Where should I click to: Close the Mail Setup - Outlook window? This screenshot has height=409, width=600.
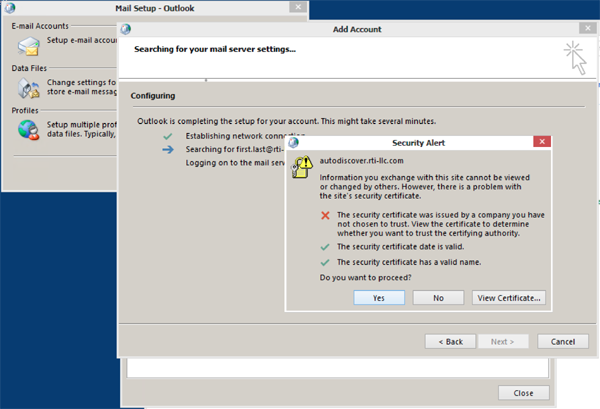298,7
